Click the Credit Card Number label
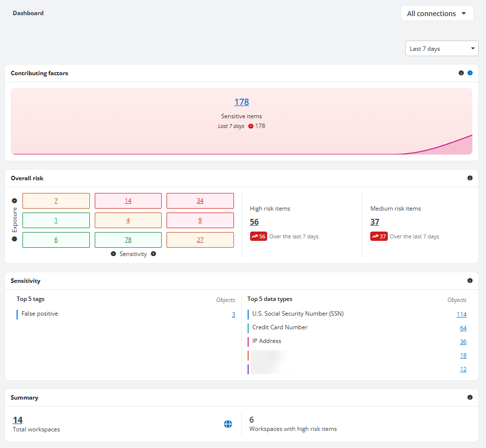Viewport: 486px width, 448px height. [x=280, y=327]
